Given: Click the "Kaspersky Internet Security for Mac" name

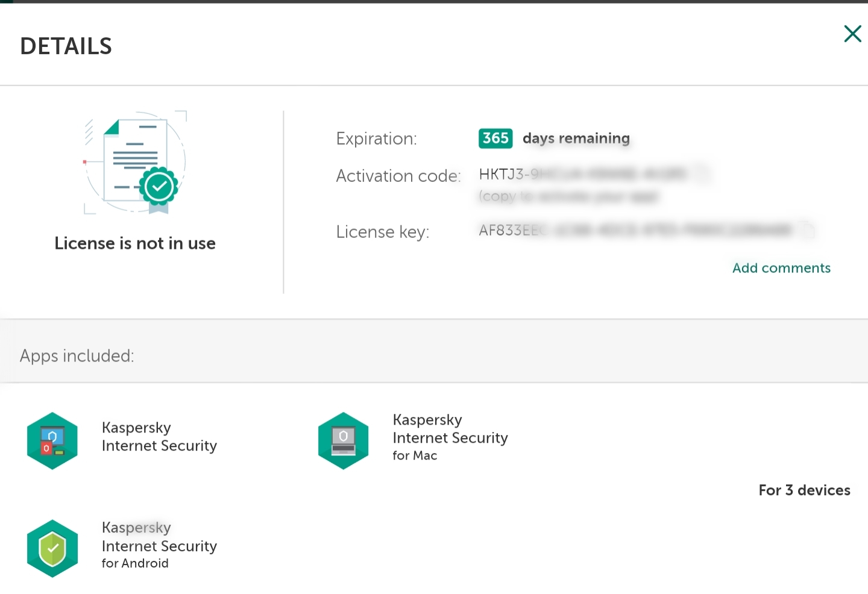Looking at the screenshot, I should pyautogui.click(x=450, y=437).
